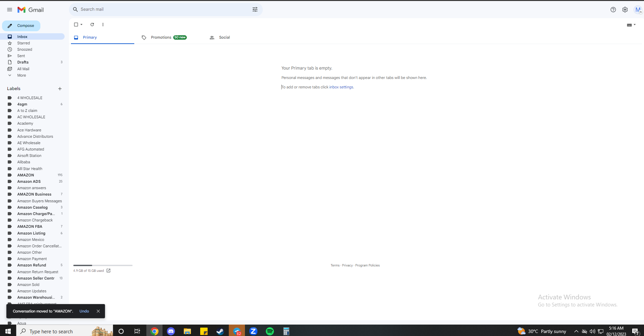Open the Privacy link
This screenshot has width=644, height=336.
coord(347,265)
